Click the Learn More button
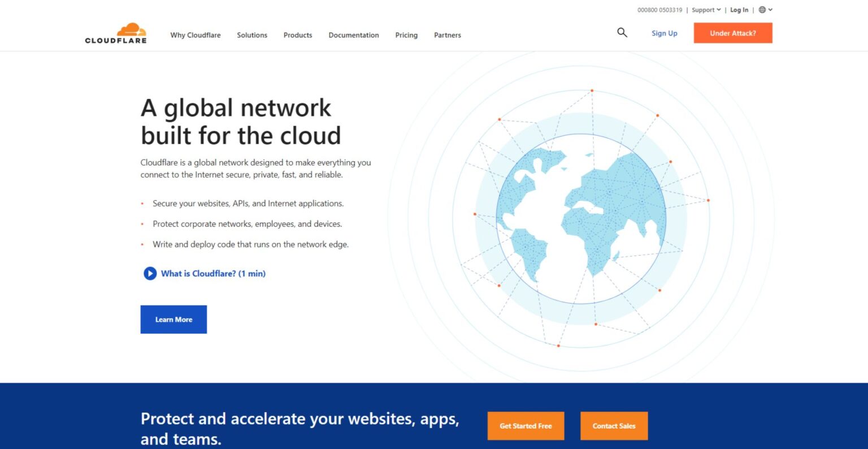Image resolution: width=868 pixels, height=449 pixels. tap(173, 320)
